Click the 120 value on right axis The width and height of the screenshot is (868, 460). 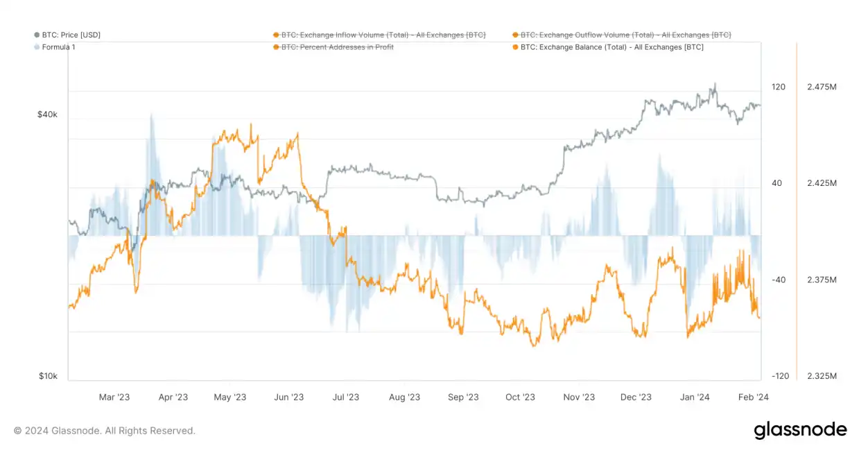pos(779,87)
